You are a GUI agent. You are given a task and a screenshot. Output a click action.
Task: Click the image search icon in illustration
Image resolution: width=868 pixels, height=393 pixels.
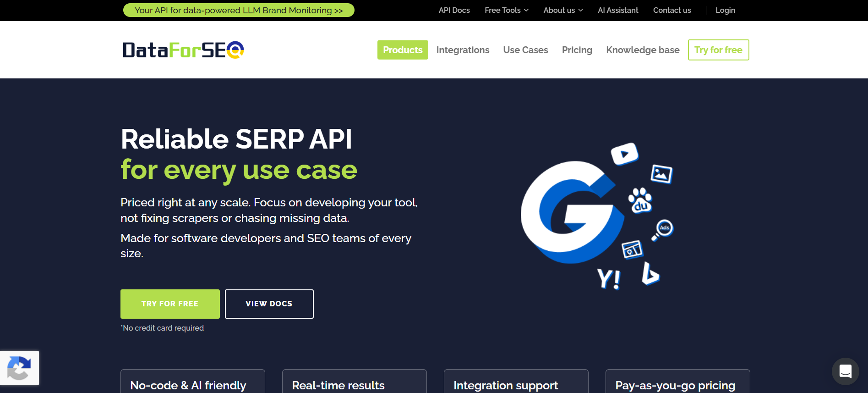pos(662,174)
